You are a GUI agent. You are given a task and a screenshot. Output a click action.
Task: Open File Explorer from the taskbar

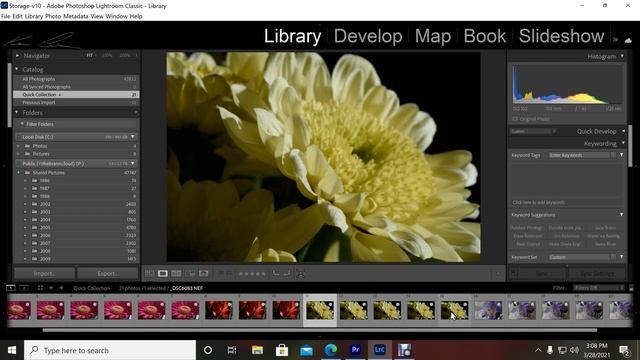(x=257, y=350)
